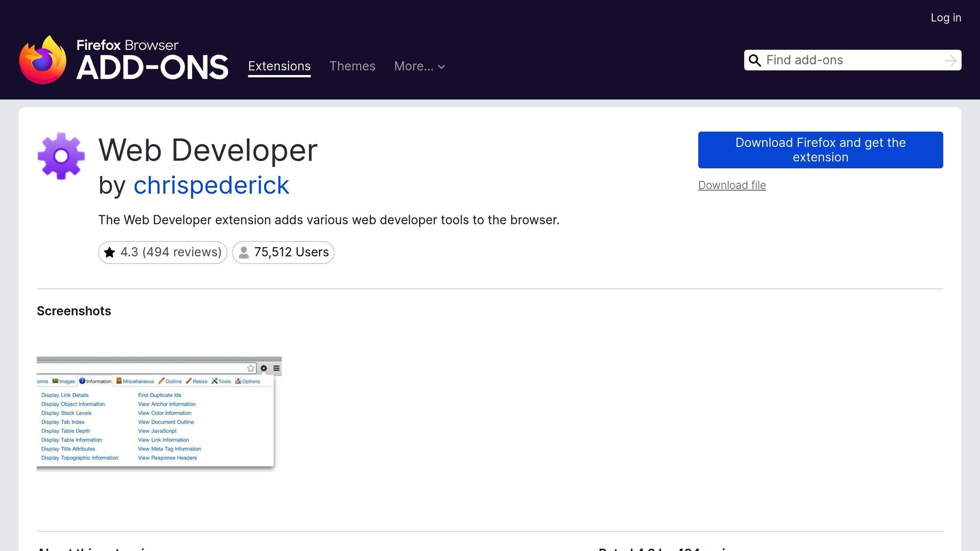Open the Web Developer screenshot thumbnail

159,414
